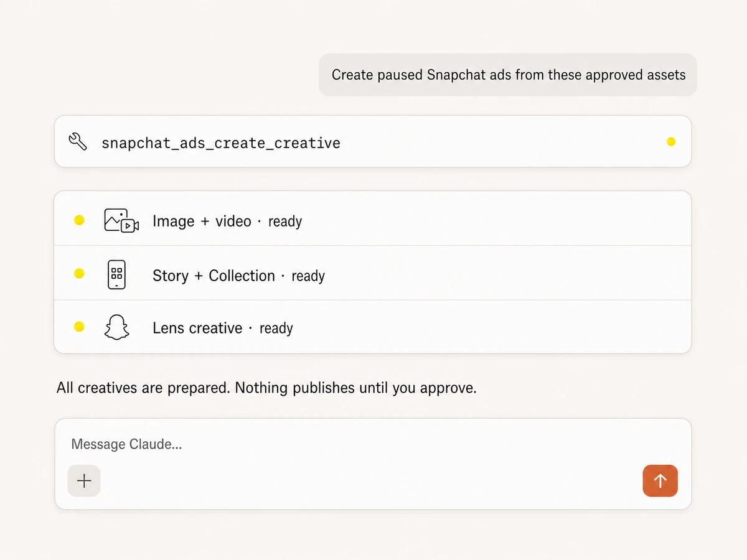Image resolution: width=747 pixels, height=560 pixels.
Task: Select the Lens creative · ready row text
Action: point(223,328)
